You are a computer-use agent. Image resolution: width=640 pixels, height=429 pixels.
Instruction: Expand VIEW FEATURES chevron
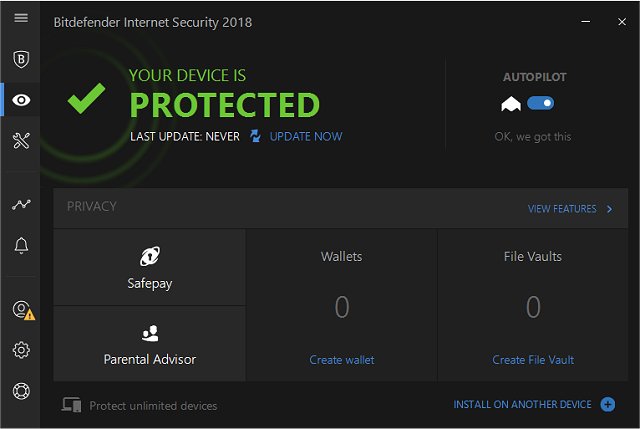610,209
